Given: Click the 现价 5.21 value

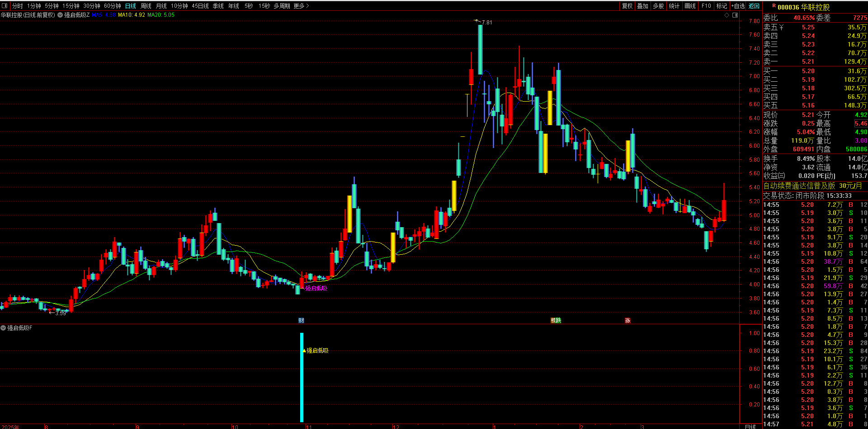Looking at the screenshot, I should 808,115.
